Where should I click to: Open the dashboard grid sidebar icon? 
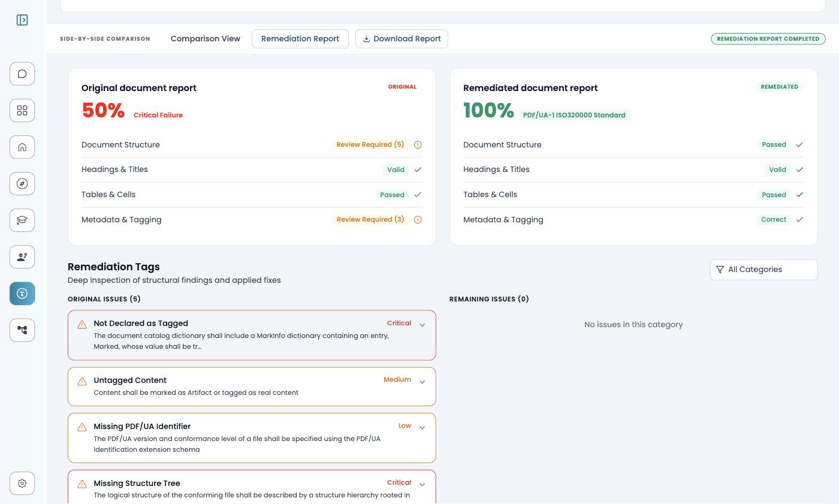[22, 110]
